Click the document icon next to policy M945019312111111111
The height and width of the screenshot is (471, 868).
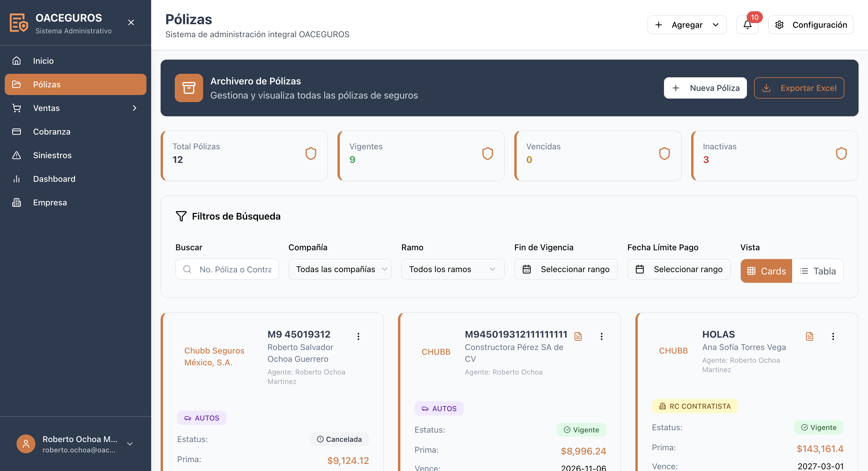tap(578, 336)
